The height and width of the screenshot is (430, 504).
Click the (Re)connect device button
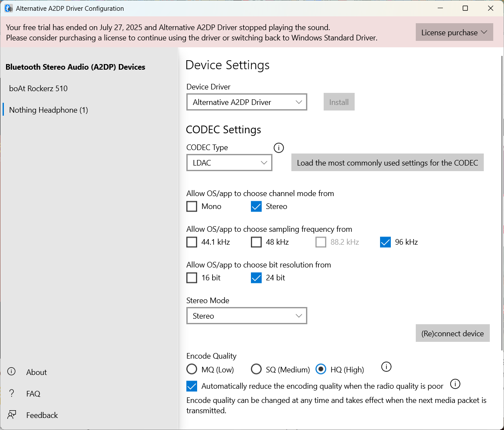(x=452, y=333)
